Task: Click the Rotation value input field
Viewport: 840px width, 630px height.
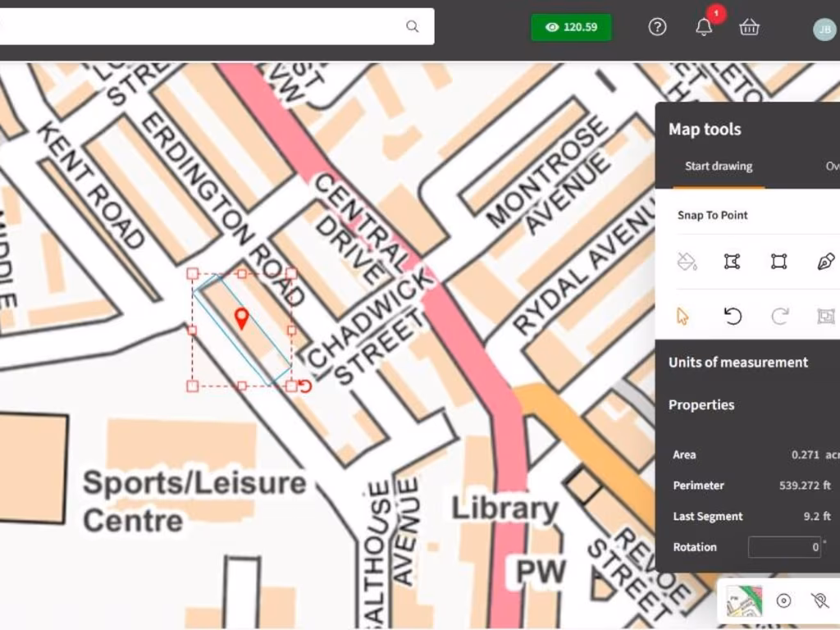Action: pos(784,547)
